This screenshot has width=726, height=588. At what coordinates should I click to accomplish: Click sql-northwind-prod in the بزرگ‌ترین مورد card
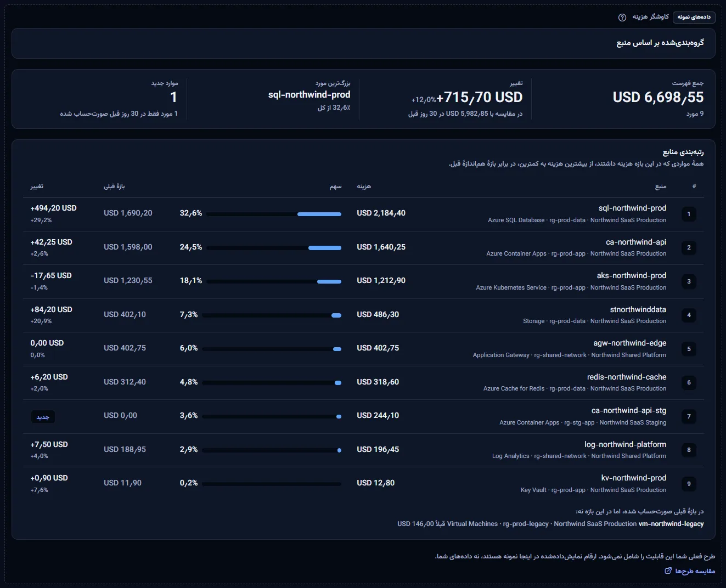tap(309, 94)
